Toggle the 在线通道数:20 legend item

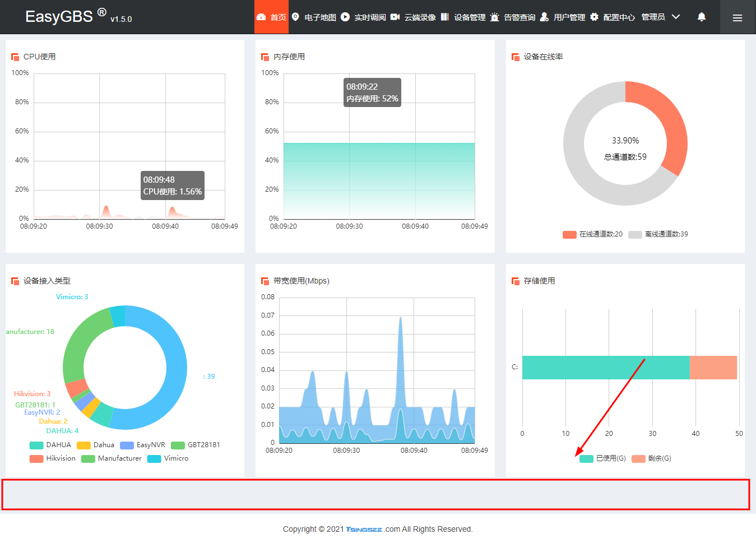592,234
